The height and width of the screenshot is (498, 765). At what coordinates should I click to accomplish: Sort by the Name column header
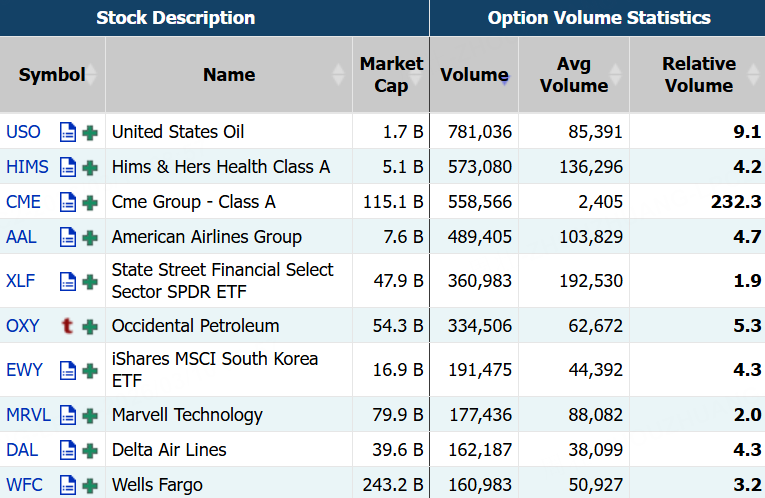click(229, 75)
